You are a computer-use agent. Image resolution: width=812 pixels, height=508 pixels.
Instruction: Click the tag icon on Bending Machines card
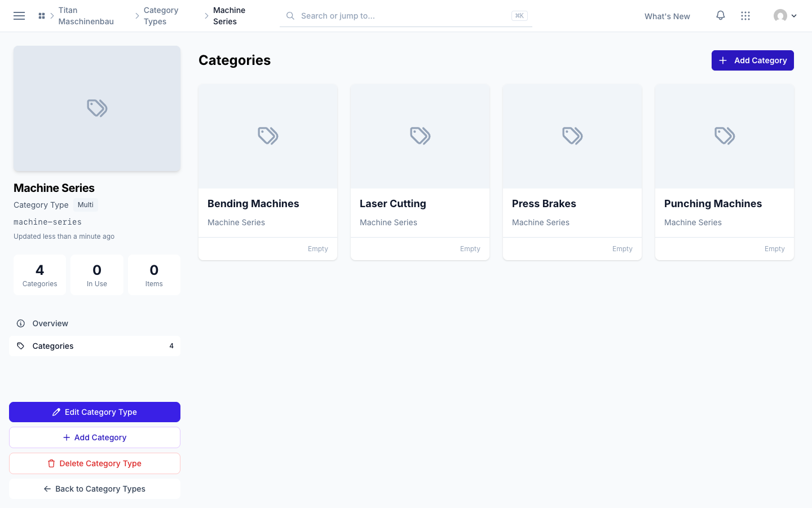[268, 136]
